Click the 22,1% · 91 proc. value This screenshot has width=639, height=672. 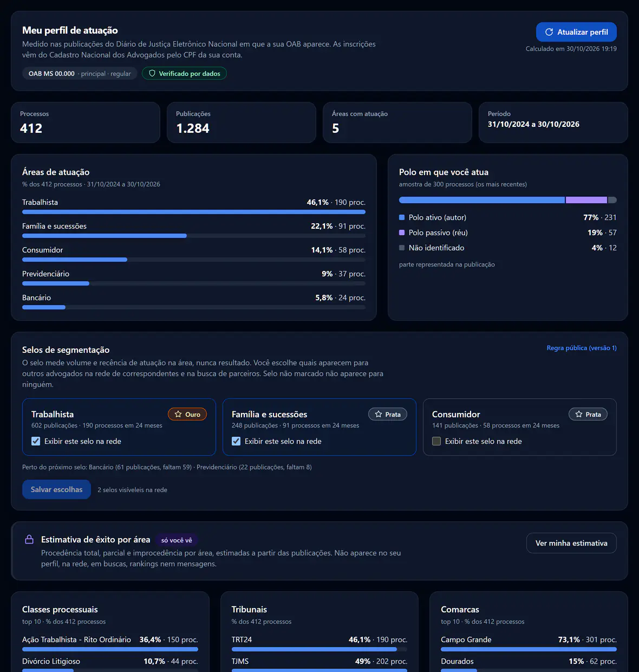[x=338, y=226]
